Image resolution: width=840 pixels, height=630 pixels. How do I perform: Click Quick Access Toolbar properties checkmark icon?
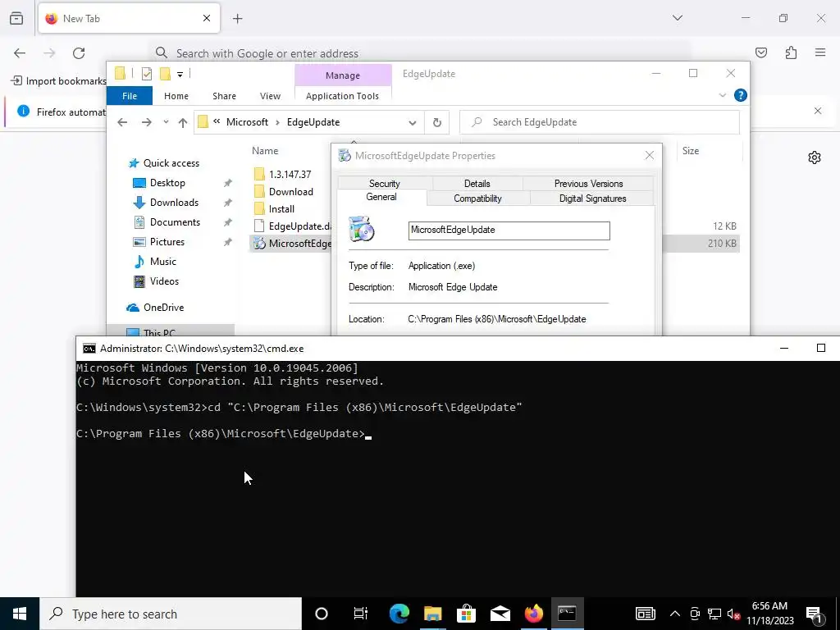146,74
